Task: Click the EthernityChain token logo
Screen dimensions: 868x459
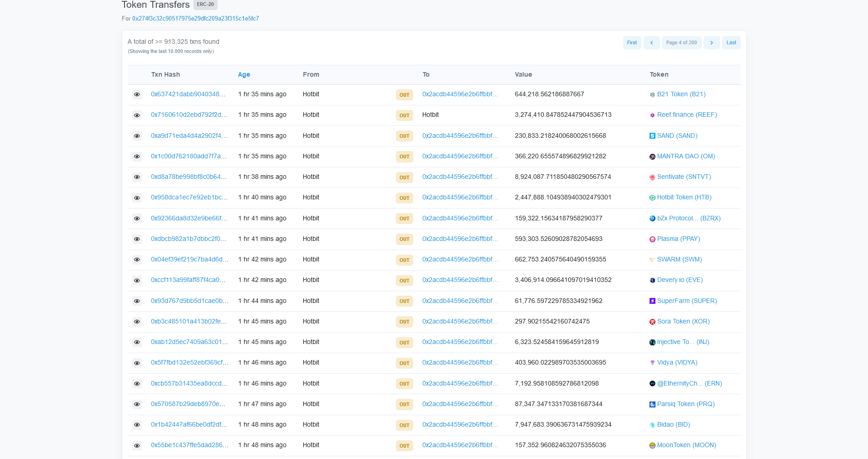Action: pyautogui.click(x=652, y=384)
